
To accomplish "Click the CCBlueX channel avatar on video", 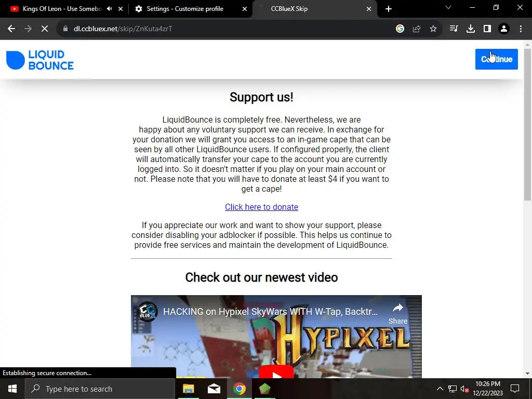I will tap(148, 311).
